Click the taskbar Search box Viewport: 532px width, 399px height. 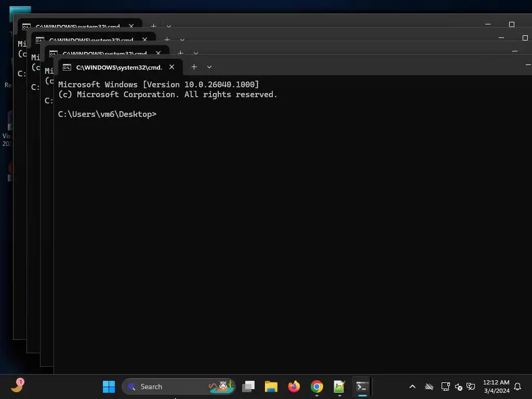[179, 387]
